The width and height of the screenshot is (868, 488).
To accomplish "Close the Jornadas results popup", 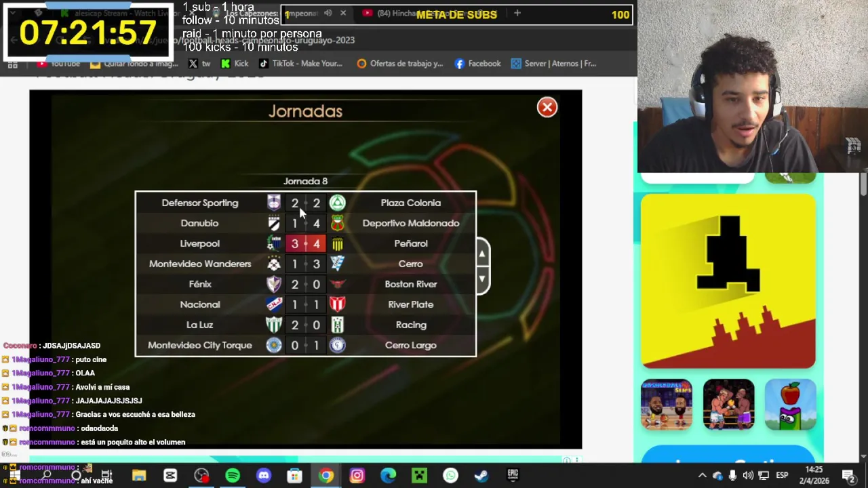I will click(547, 107).
